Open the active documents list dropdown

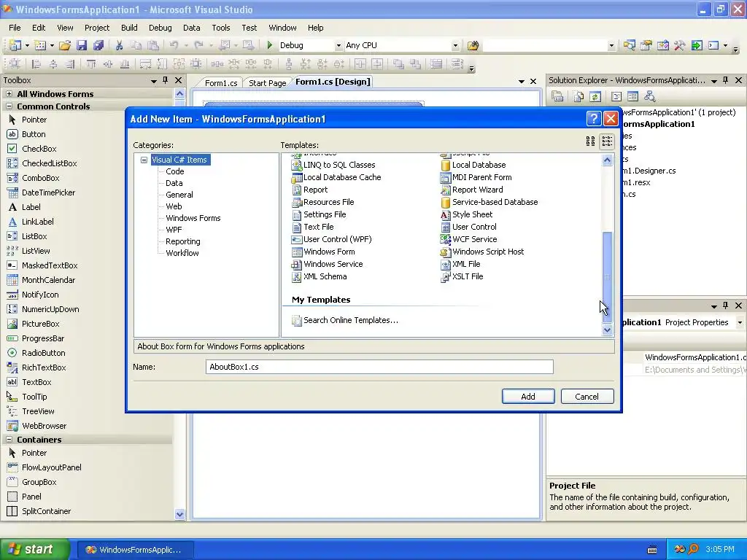tap(521, 82)
